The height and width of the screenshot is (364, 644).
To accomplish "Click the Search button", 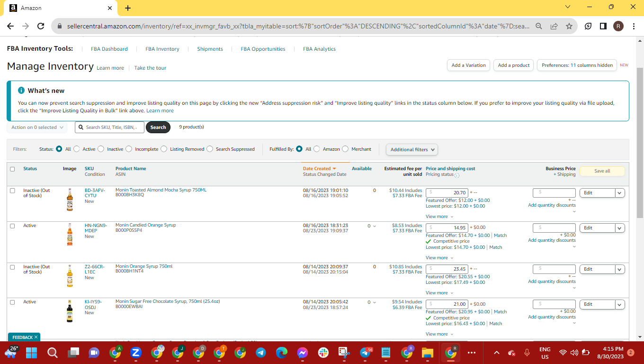I will pos(158,127).
